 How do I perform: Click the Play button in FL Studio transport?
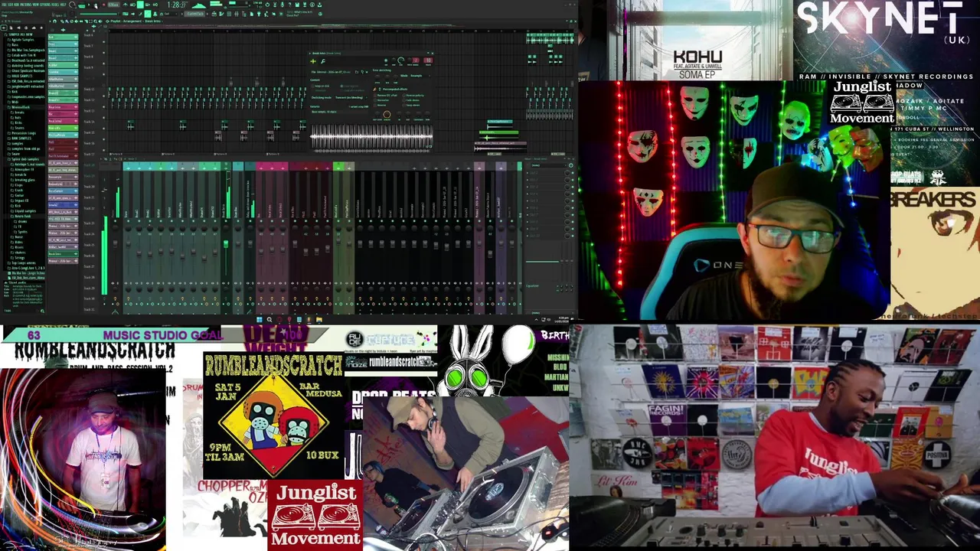(x=89, y=5)
